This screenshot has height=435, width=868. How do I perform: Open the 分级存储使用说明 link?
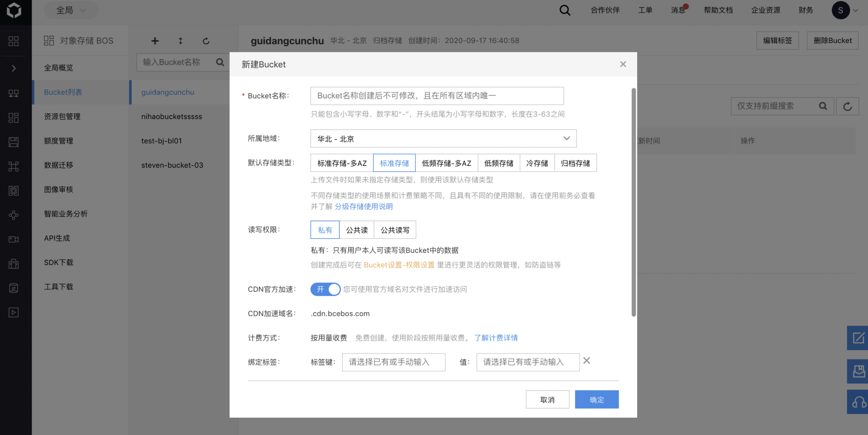pyautogui.click(x=363, y=207)
